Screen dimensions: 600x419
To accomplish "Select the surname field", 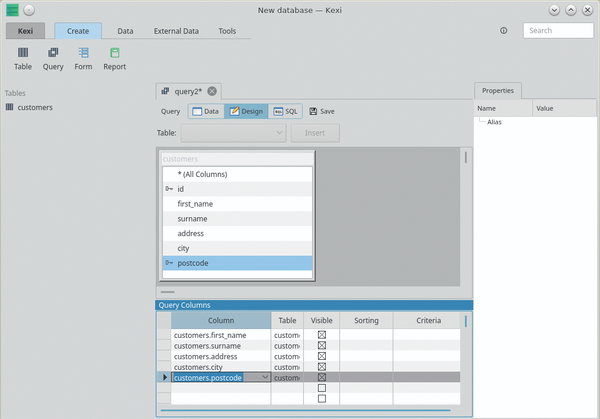I will pyautogui.click(x=237, y=219).
